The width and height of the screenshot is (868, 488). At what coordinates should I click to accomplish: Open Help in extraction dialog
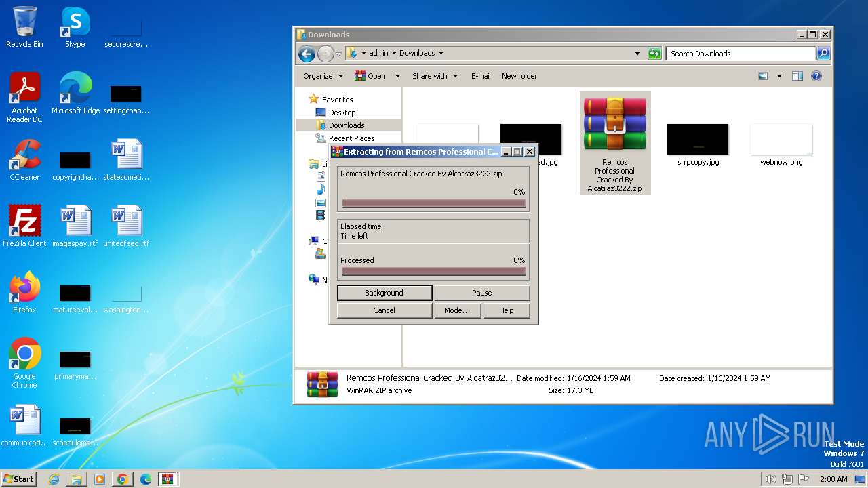pos(507,310)
